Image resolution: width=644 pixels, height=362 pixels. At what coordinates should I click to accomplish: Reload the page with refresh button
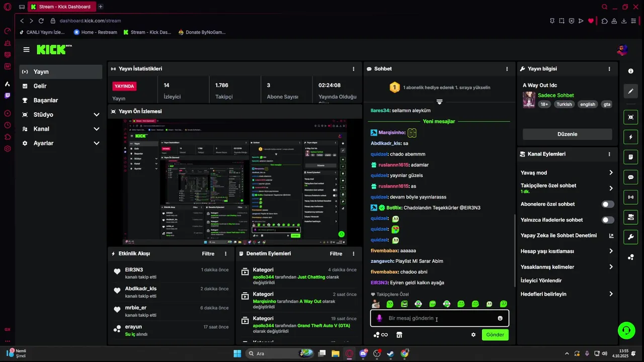click(x=41, y=21)
